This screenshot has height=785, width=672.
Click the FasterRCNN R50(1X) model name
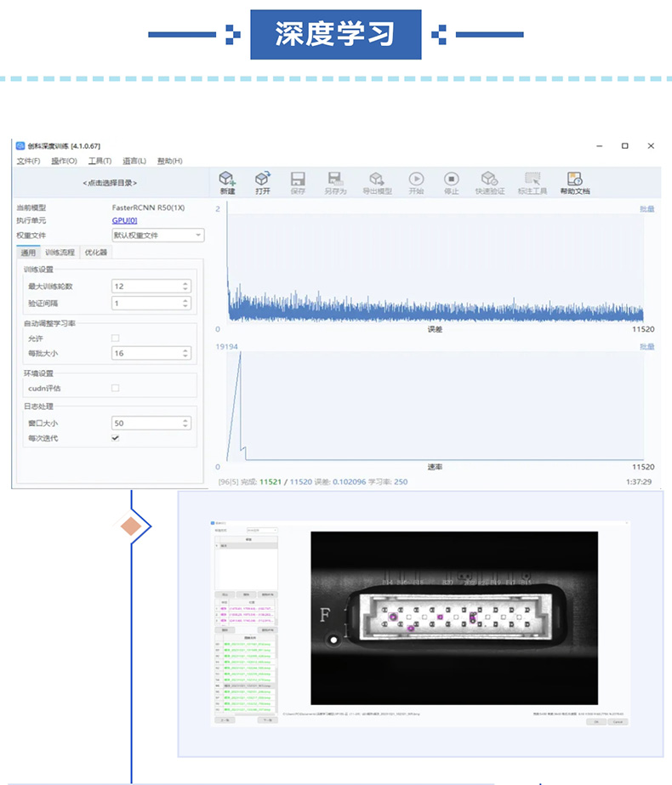pos(148,208)
